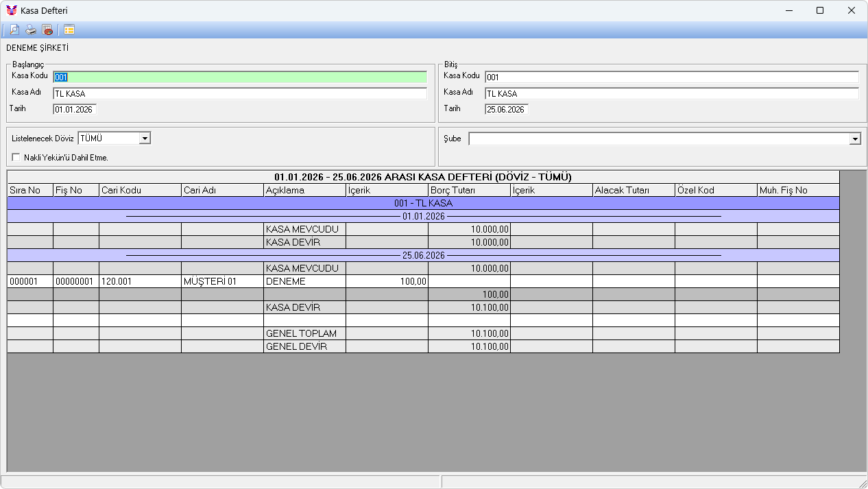
Task: Print the Kasa Defteri report
Action: (x=31, y=29)
